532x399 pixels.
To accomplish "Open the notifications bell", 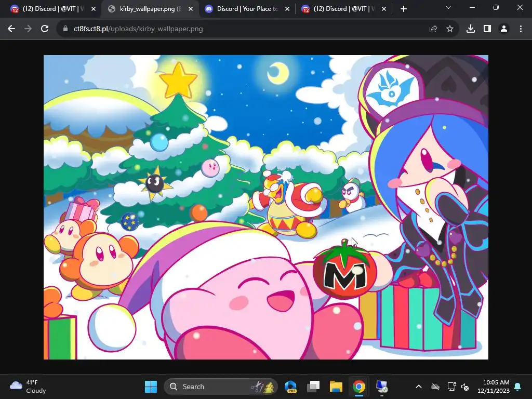I will 518,387.
